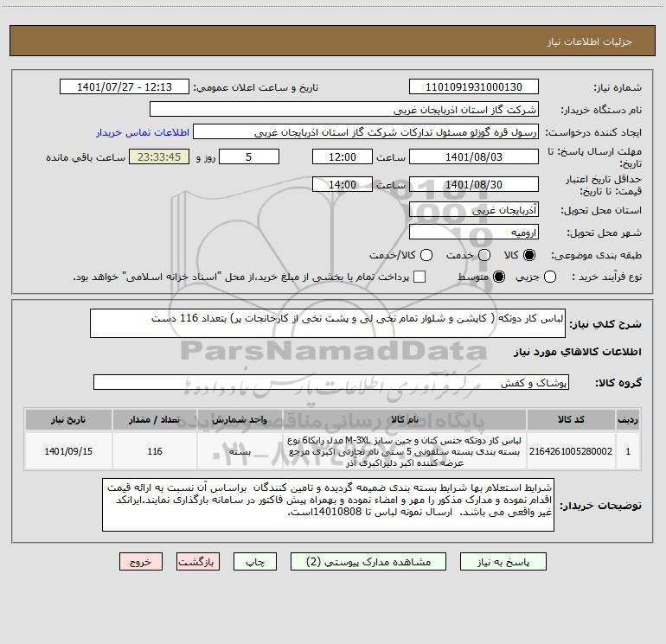Click the need number field 1101091931000130

point(474,87)
